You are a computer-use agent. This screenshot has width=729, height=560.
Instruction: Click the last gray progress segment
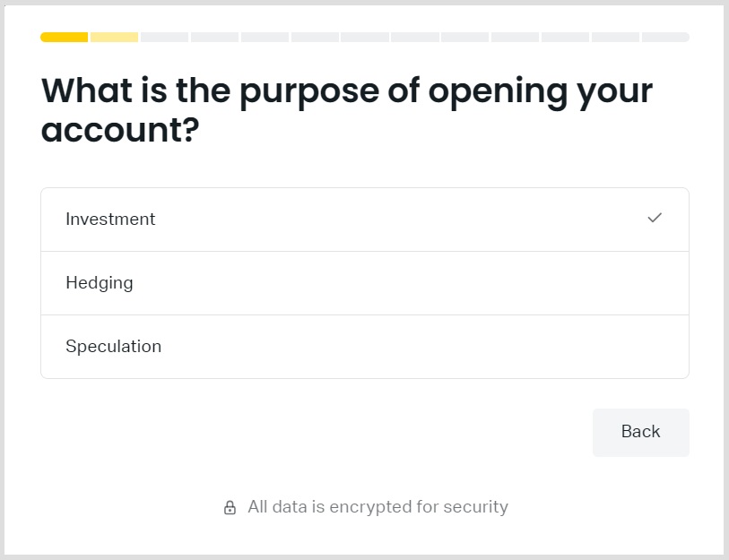click(665, 37)
